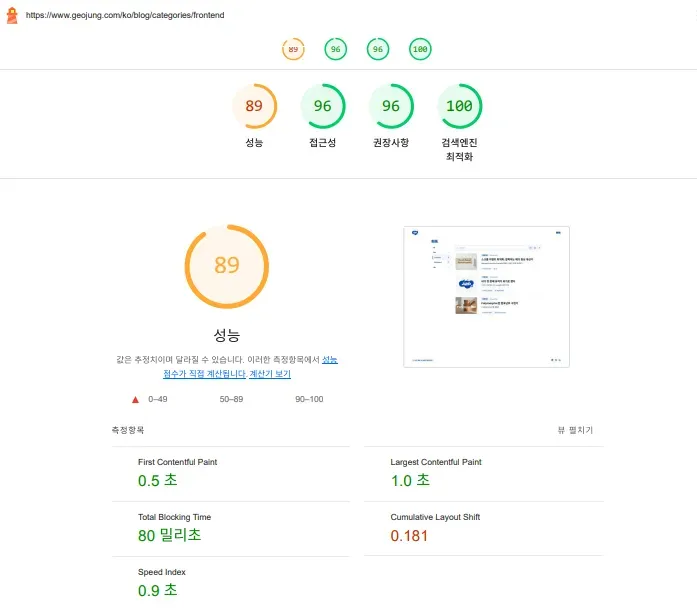
Task: Click the Lighthouse logo icon
Action: [11, 16]
